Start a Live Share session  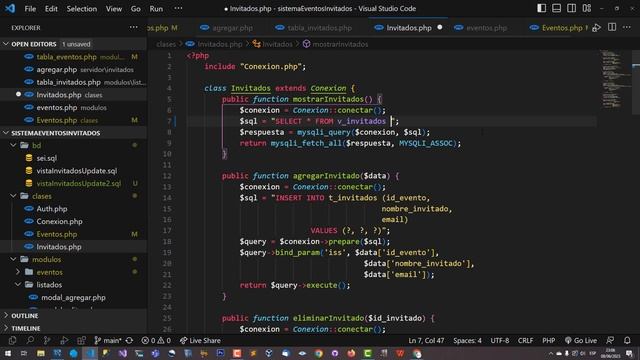tap(200, 340)
